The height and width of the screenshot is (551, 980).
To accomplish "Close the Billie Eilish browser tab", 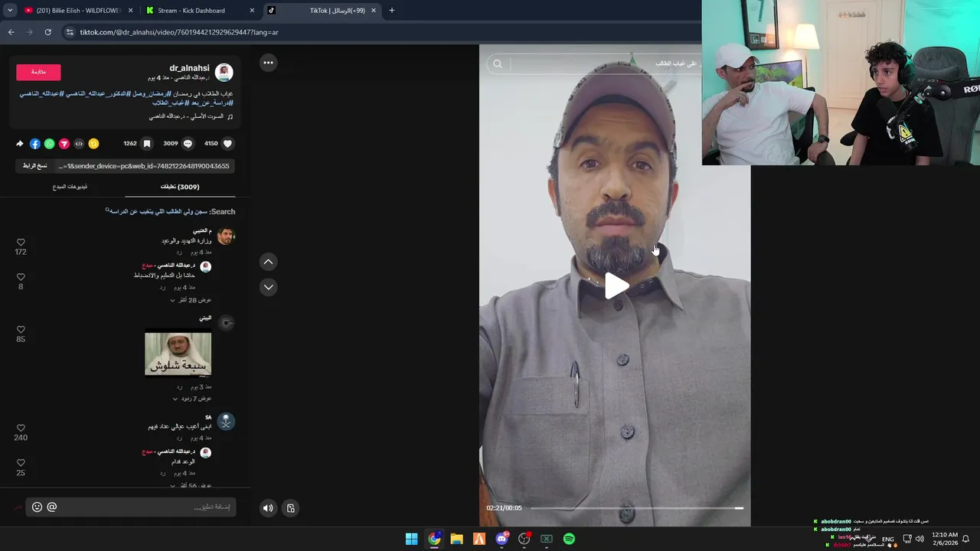I will [130, 11].
